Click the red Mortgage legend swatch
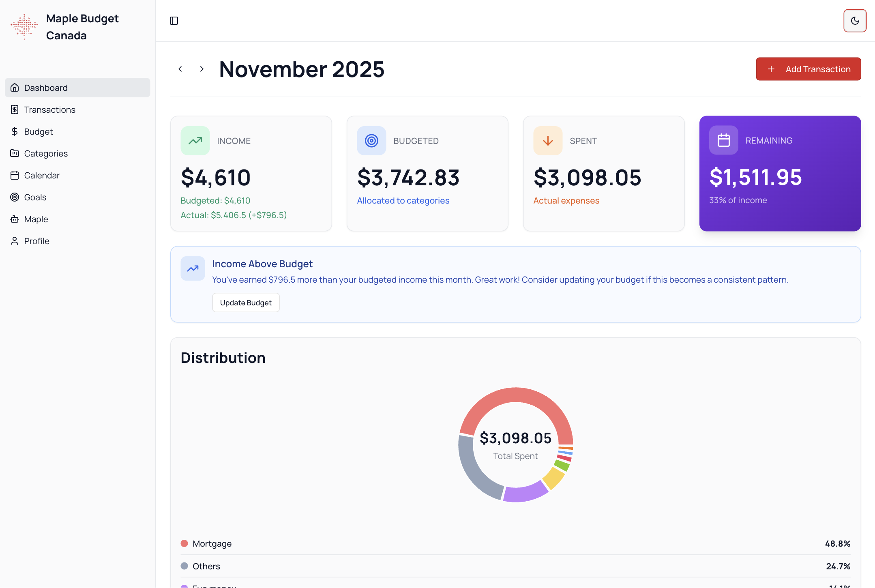The width and height of the screenshot is (875, 588). coord(184,543)
